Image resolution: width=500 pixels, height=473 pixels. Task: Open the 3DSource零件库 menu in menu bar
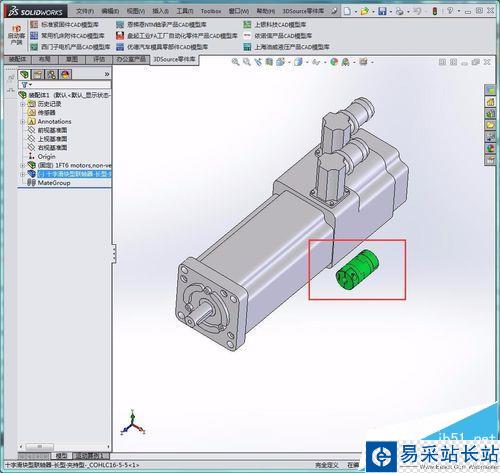pos(303,11)
